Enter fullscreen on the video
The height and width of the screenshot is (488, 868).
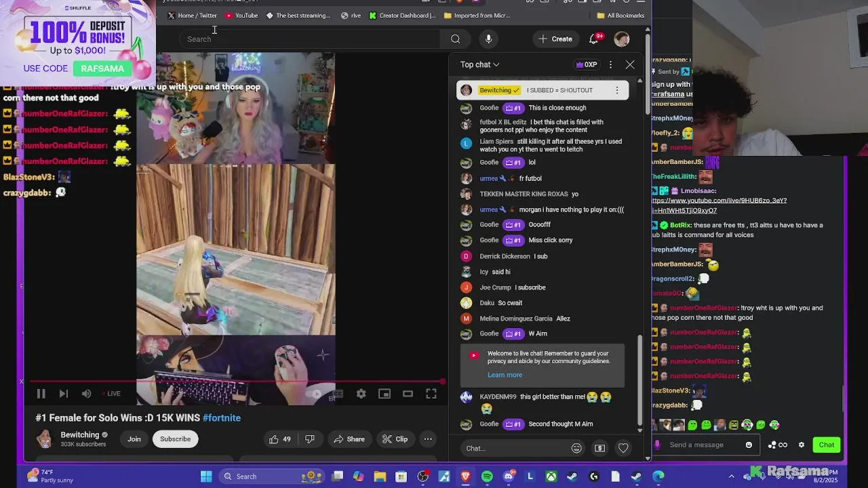tap(431, 394)
